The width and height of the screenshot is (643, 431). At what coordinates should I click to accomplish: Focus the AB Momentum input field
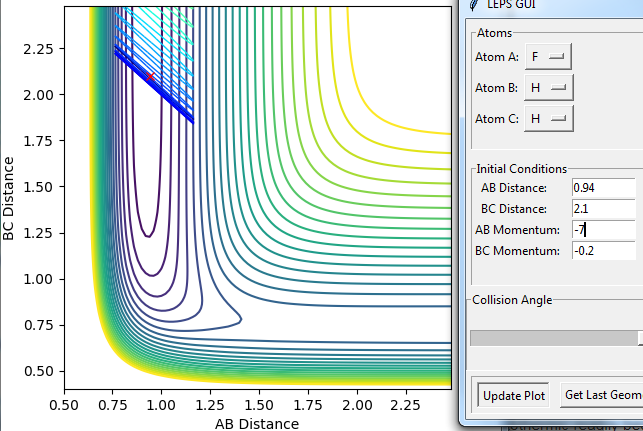click(x=604, y=230)
